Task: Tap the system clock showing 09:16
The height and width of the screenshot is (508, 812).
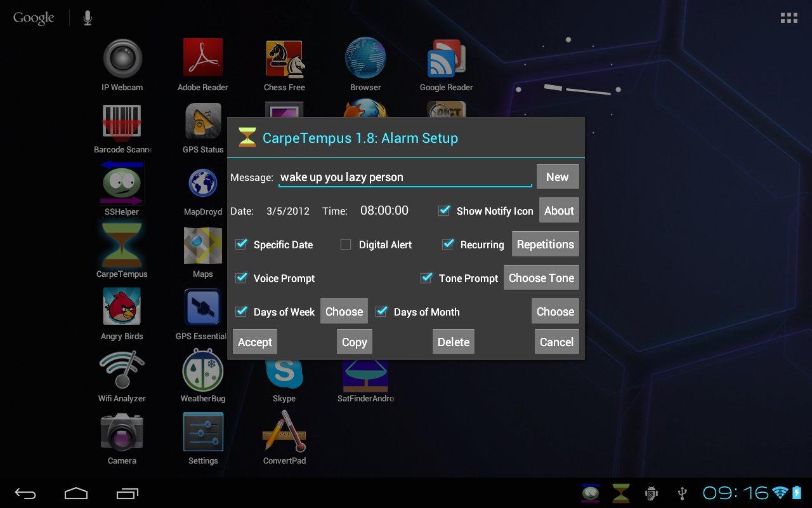Action: click(736, 493)
